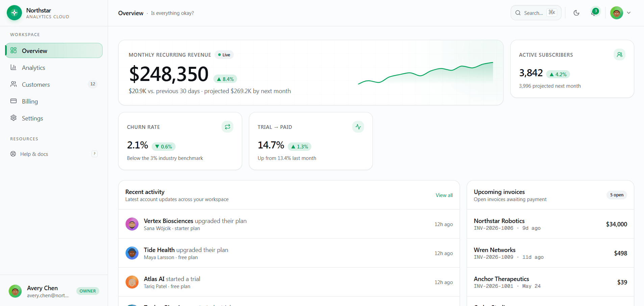Click INV-2026-1006 invoice number
Screen dimensions: 644x306
coord(493,228)
